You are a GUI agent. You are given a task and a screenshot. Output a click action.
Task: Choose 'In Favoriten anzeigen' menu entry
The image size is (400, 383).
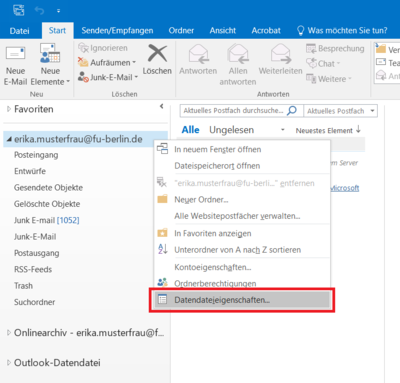click(x=242, y=233)
